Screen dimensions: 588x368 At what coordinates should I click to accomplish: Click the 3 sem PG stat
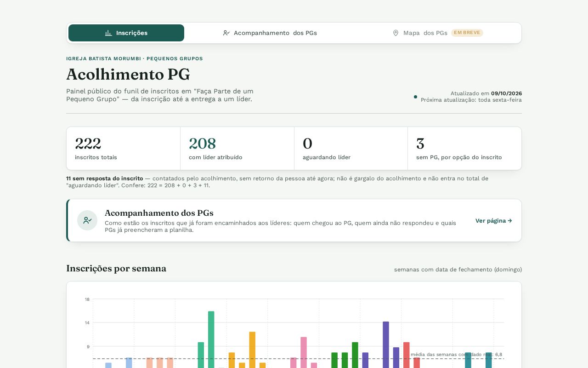click(464, 148)
